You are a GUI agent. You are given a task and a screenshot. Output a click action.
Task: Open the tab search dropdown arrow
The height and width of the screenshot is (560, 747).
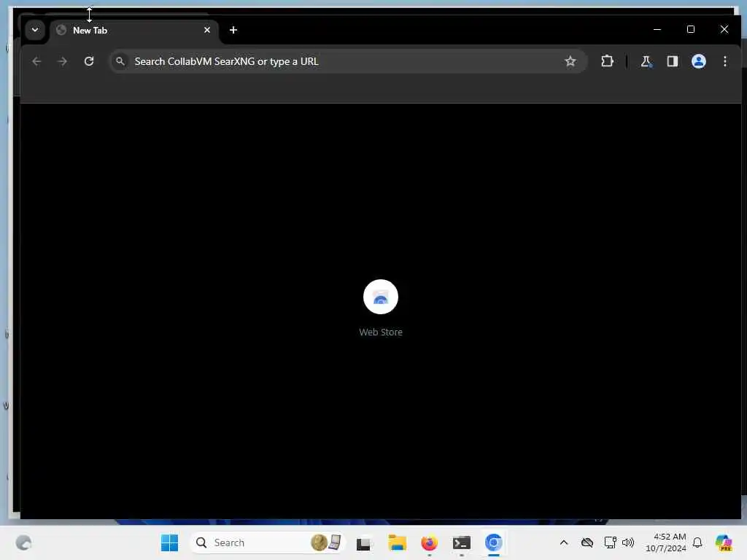tap(35, 30)
